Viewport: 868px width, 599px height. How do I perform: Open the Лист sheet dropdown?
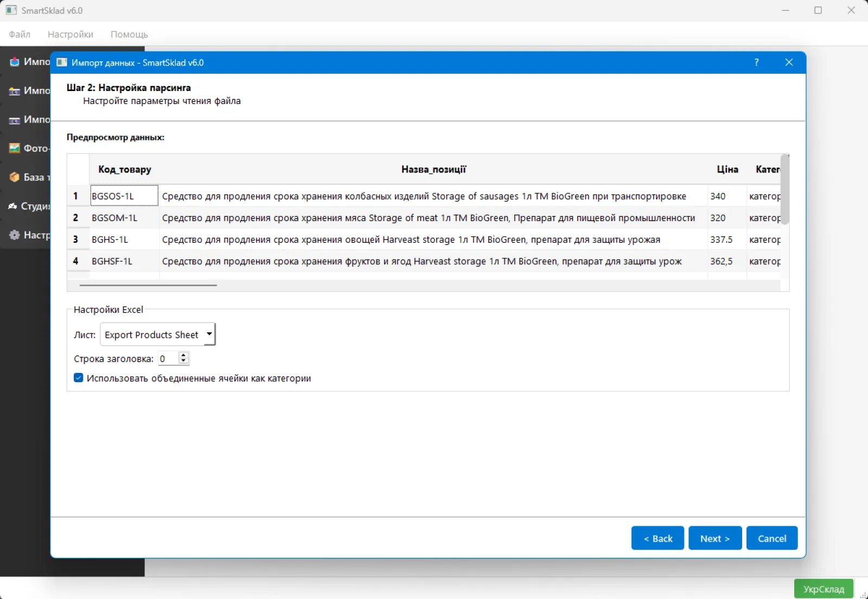(158, 334)
